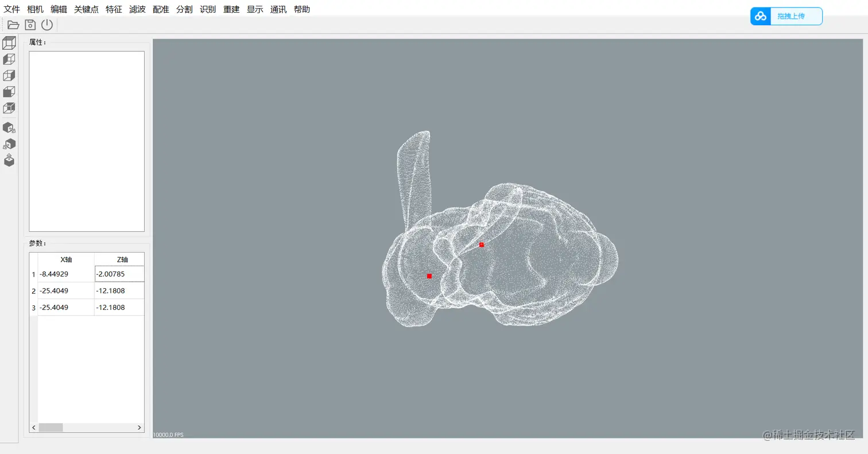Click the solid cube icon with outward arrow
Viewport: 868px width, 454px height.
pyautogui.click(x=9, y=127)
